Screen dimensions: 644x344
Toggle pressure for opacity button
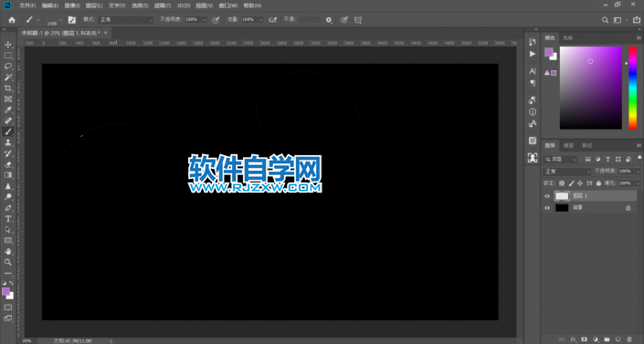(x=216, y=20)
